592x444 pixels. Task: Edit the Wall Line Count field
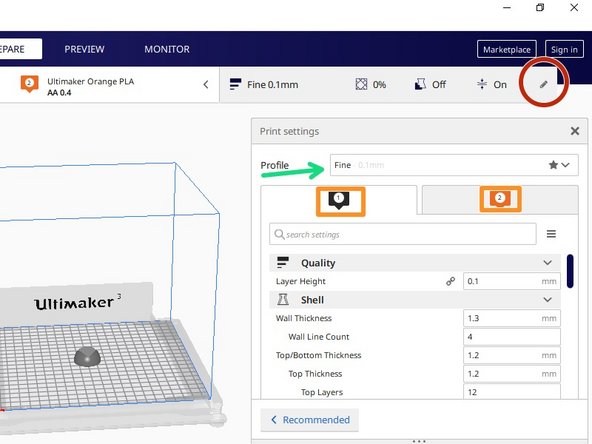[512, 337]
